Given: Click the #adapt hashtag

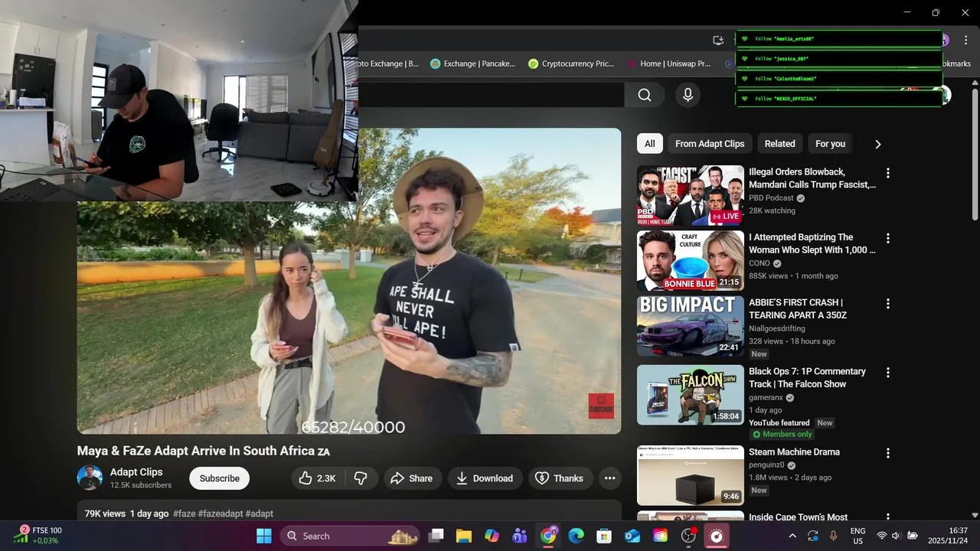Looking at the screenshot, I should (x=259, y=514).
